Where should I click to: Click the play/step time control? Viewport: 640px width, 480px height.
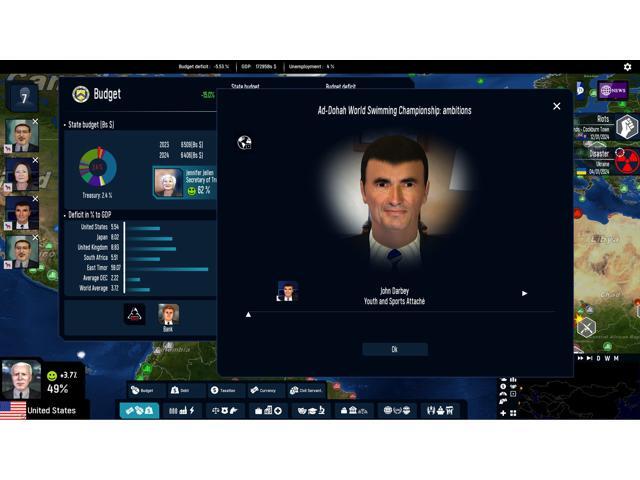tap(589, 358)
